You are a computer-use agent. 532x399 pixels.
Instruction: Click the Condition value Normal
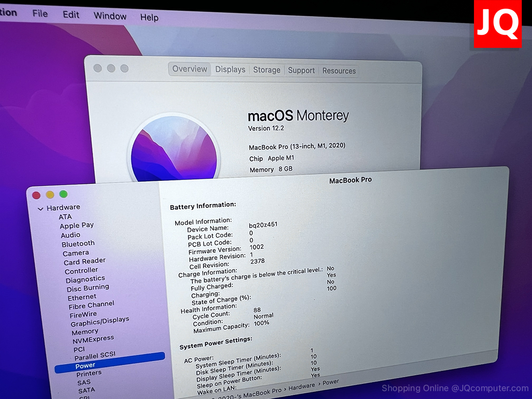pos(263,316)
